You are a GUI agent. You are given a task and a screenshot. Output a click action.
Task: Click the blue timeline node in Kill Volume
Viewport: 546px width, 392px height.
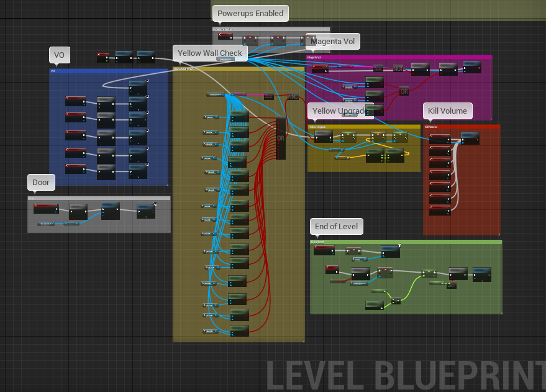(470, 139)
